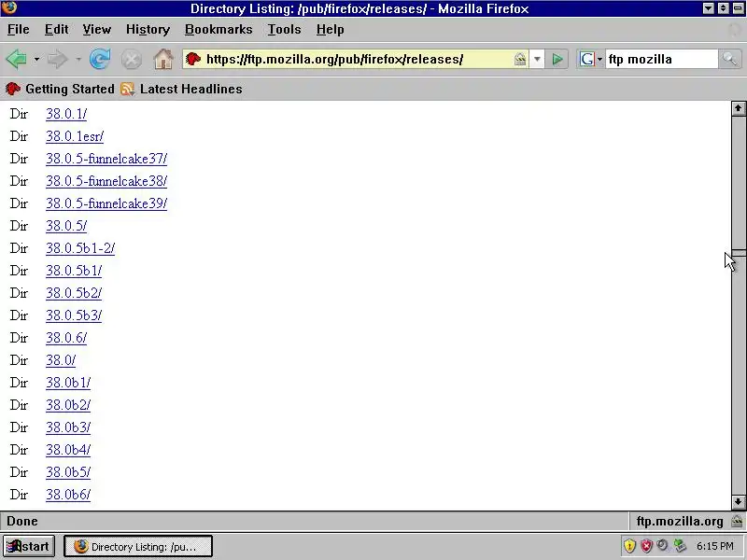Click the red shield tray icon
Screen dimensions: 747x560
pyautogui.click(x=646, y=546)
